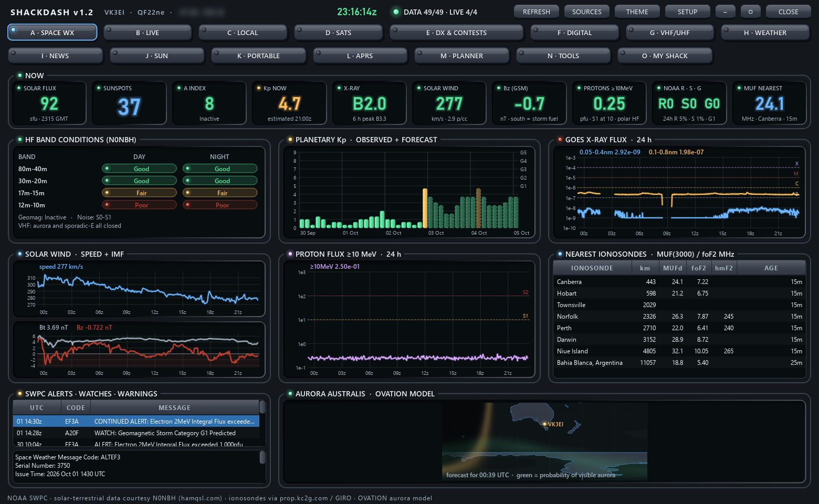Switch to the F · DIGITAL tab
The image size is (819, 504).
tap(574, 33)
